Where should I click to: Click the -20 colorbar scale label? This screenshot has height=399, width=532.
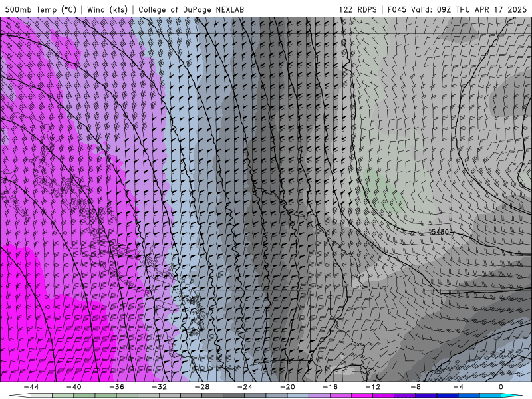tap(288, 387)
